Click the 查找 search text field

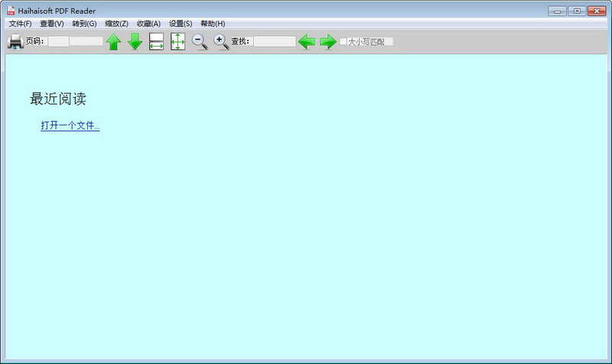pos(274,41)
